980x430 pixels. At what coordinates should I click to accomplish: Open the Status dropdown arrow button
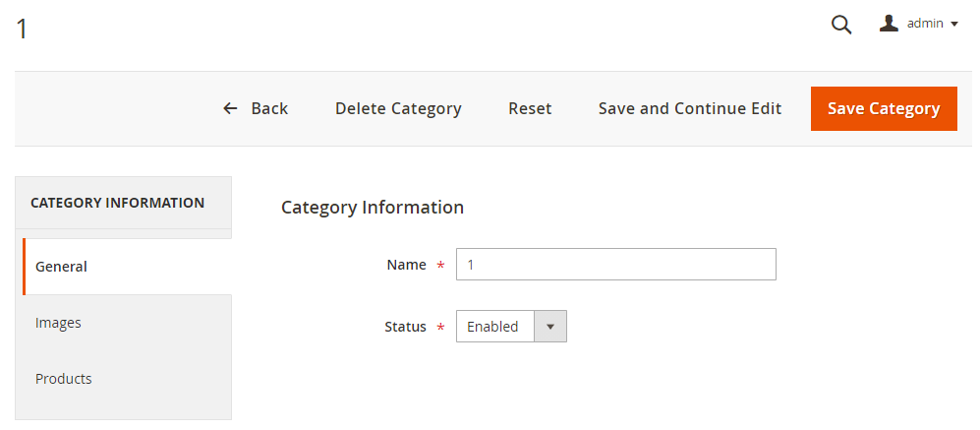point(549,327)
